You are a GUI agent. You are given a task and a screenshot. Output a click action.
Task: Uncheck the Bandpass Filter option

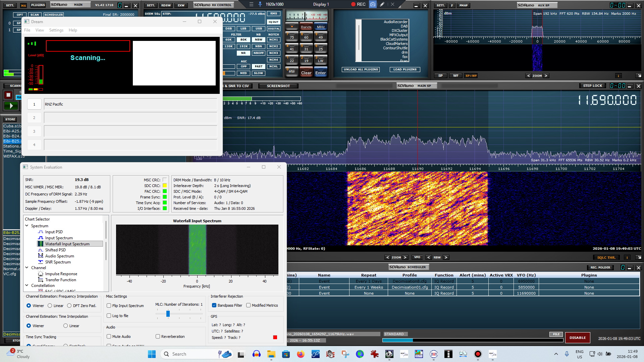[214, 305]
